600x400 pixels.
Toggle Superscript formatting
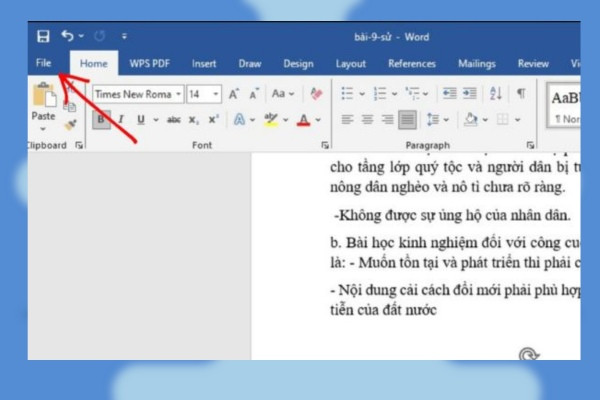[214, 120]
